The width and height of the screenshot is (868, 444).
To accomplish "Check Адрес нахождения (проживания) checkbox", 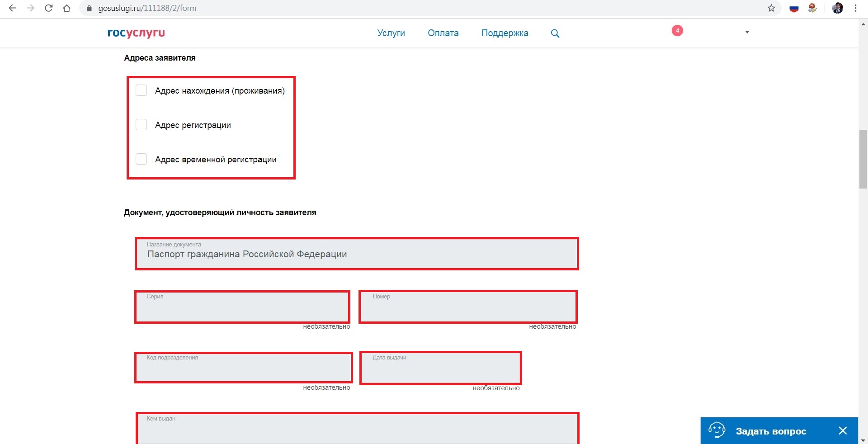I will (141, 90).
